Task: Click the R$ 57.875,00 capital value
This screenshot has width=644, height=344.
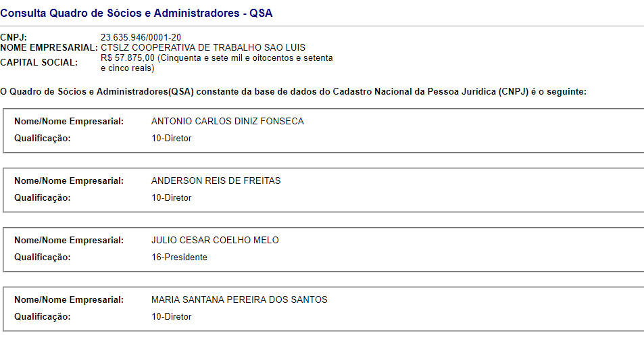Action: tap(127, 58)
